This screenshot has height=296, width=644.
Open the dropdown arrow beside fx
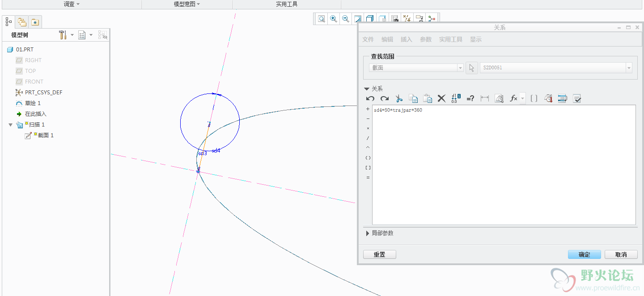point(522,98)
